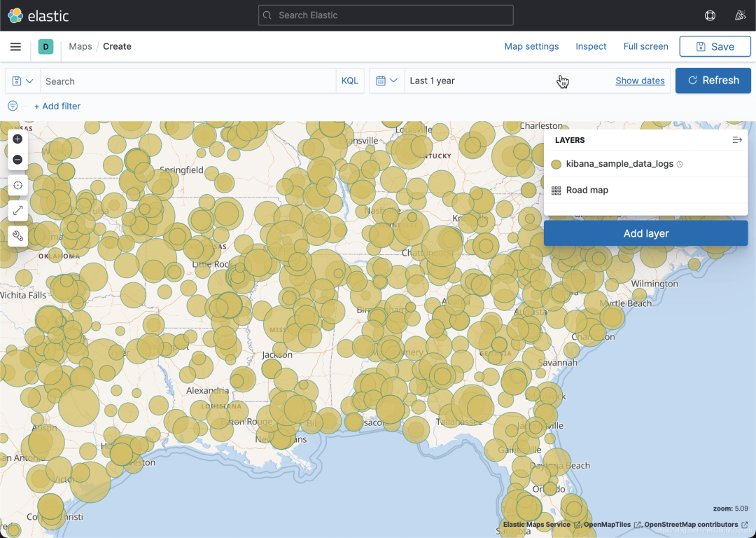Click the Add layer button

[x=645, y=233]
